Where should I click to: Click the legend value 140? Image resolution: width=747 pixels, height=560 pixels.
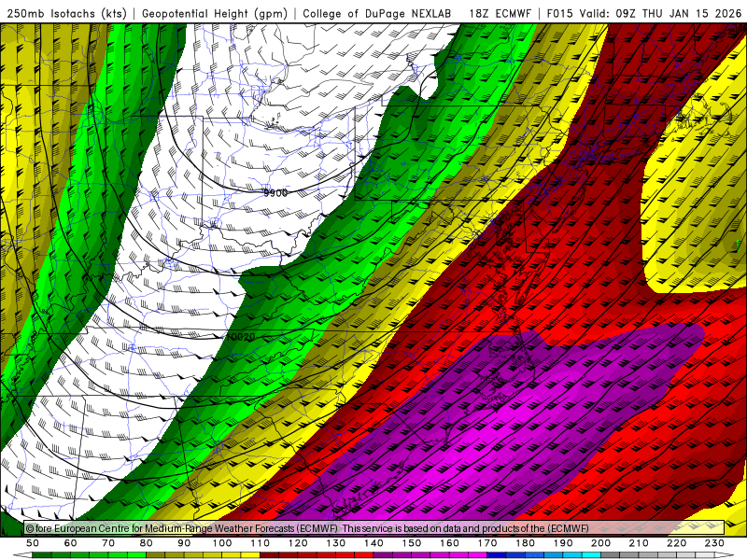pyautogui.click(x=373, y=543)
